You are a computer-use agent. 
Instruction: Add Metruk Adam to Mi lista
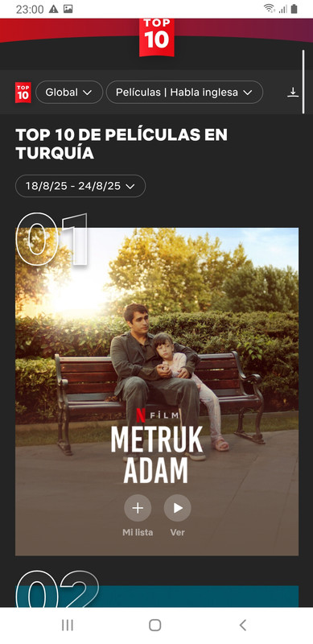(138, 508)
